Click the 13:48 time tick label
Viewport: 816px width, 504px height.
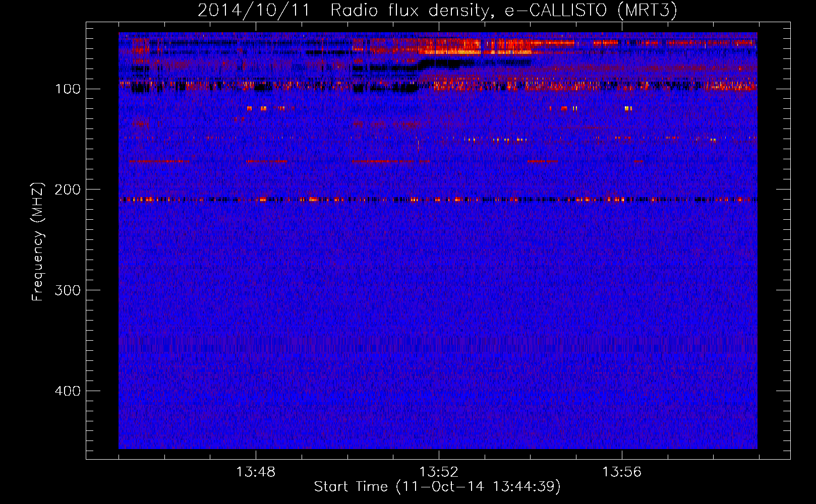(x=256, y=472)
